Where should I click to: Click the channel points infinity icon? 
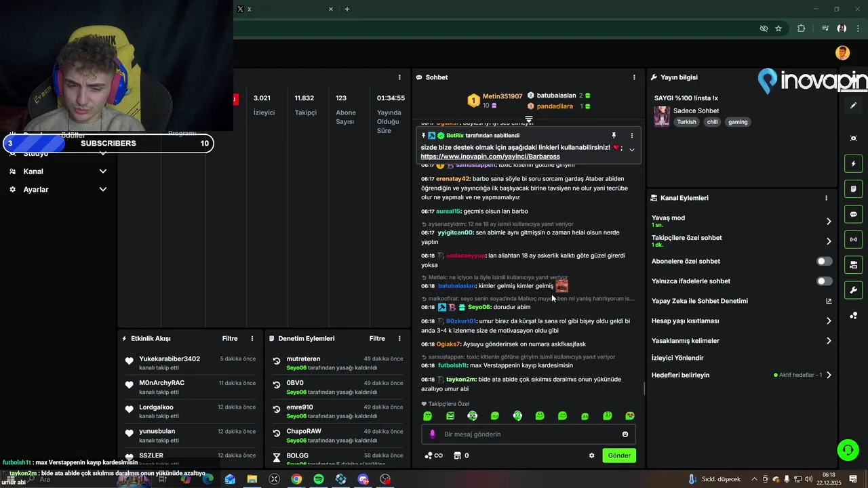(x=433, y=455)
